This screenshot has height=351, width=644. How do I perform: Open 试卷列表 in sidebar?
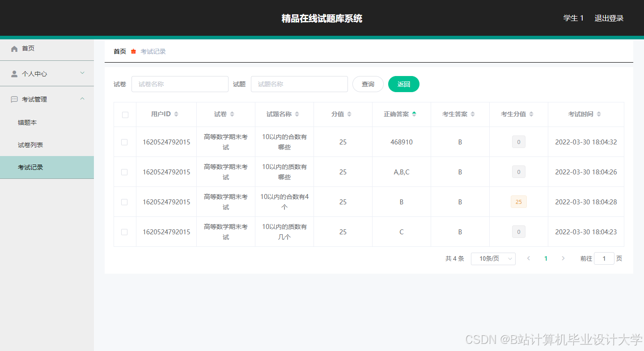47,145
